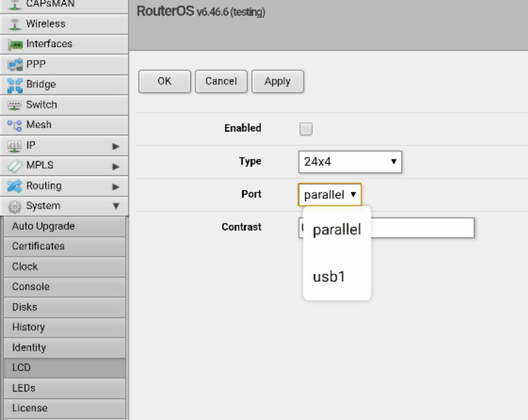Click the IP 255 icon

pos(14,146)
